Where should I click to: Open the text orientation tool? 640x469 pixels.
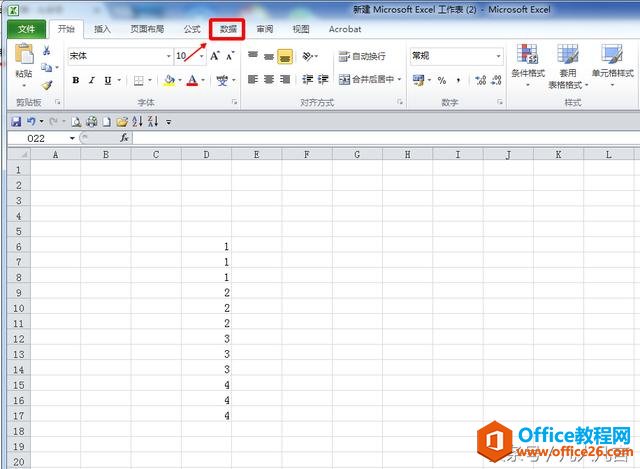click(x=308, y=56)
